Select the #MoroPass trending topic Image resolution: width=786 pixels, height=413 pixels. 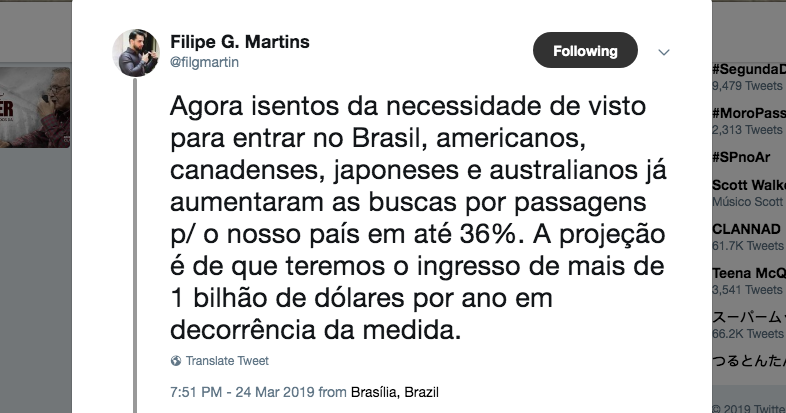748,113
